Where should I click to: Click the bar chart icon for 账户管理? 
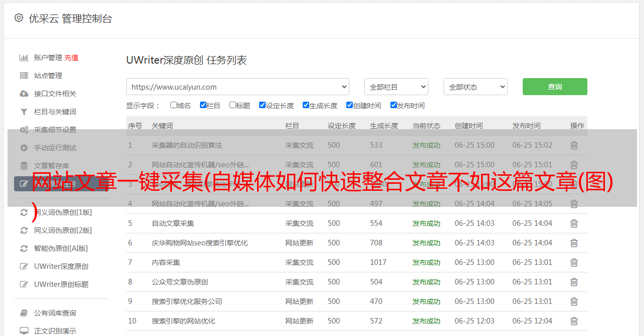click(x=24, y=58)
